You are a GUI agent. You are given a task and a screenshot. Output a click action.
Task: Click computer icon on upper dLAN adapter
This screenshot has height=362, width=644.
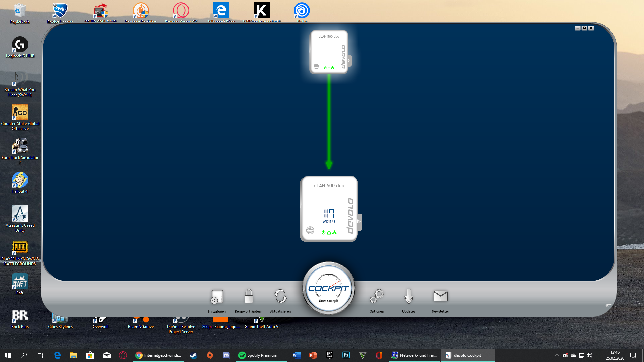[x=316, y=66]
